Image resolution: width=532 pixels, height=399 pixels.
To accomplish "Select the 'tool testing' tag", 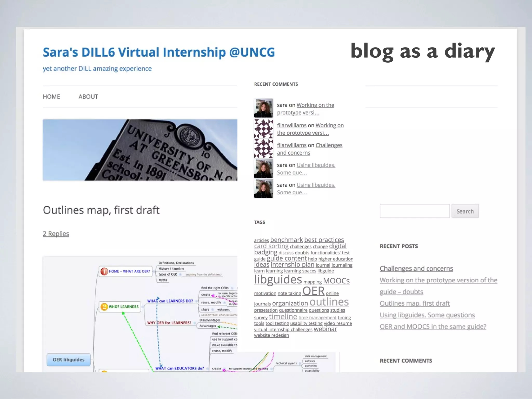I will (x=277, y=323).
